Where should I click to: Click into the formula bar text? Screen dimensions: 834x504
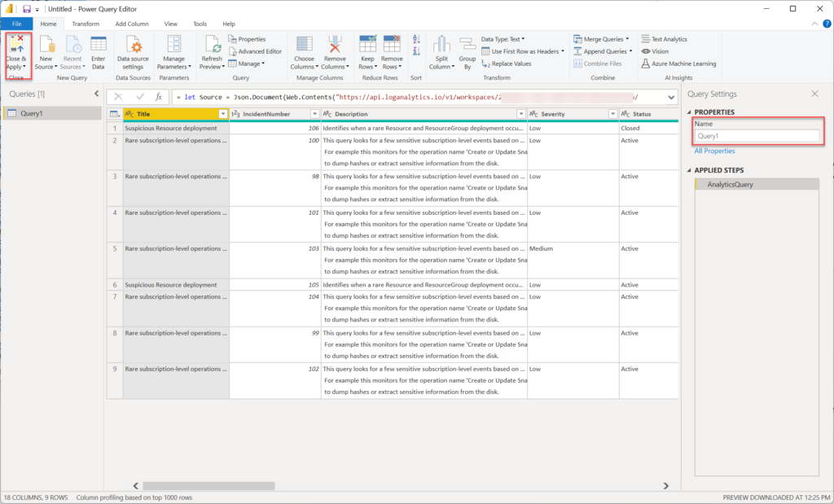coord(418,97)
